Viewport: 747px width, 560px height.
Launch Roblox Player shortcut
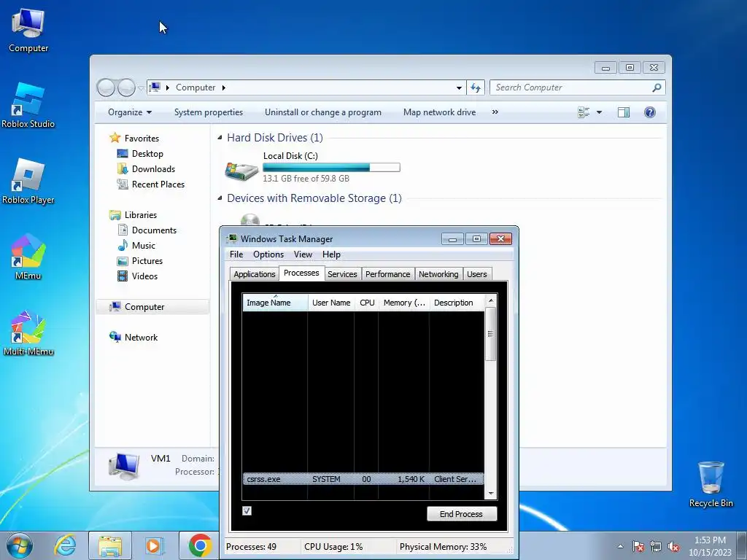[28, 182]
